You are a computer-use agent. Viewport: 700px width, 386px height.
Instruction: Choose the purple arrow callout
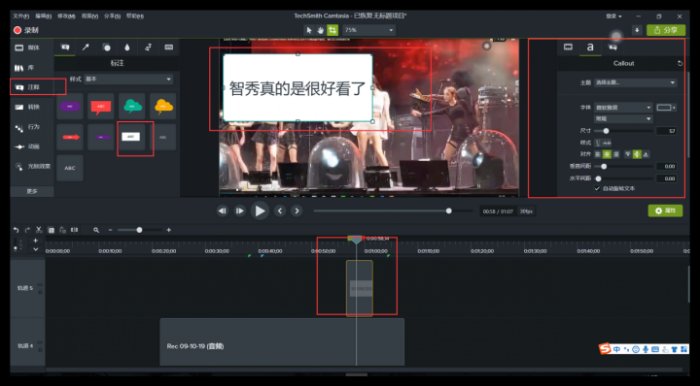pos(101,137)
